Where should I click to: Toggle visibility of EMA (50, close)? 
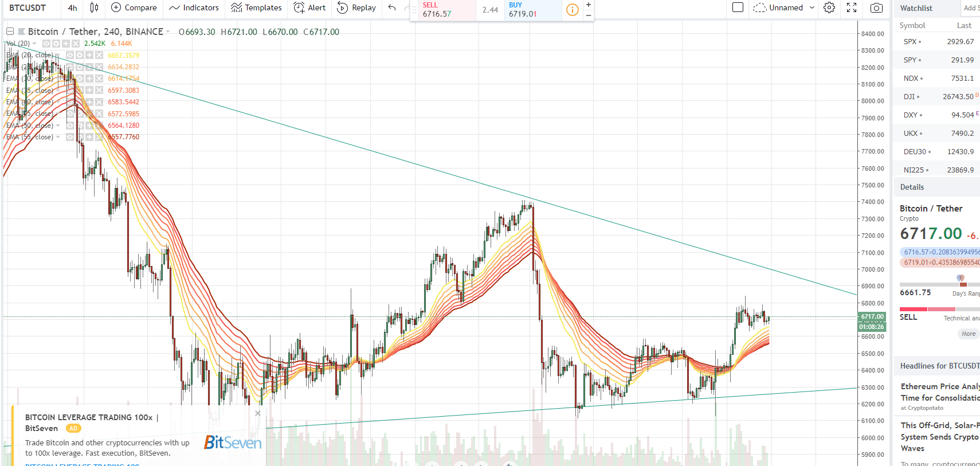[69, 126]
